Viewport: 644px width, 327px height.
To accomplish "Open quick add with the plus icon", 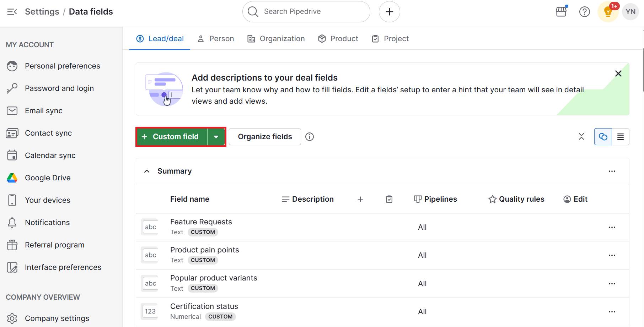I will 389,11.
